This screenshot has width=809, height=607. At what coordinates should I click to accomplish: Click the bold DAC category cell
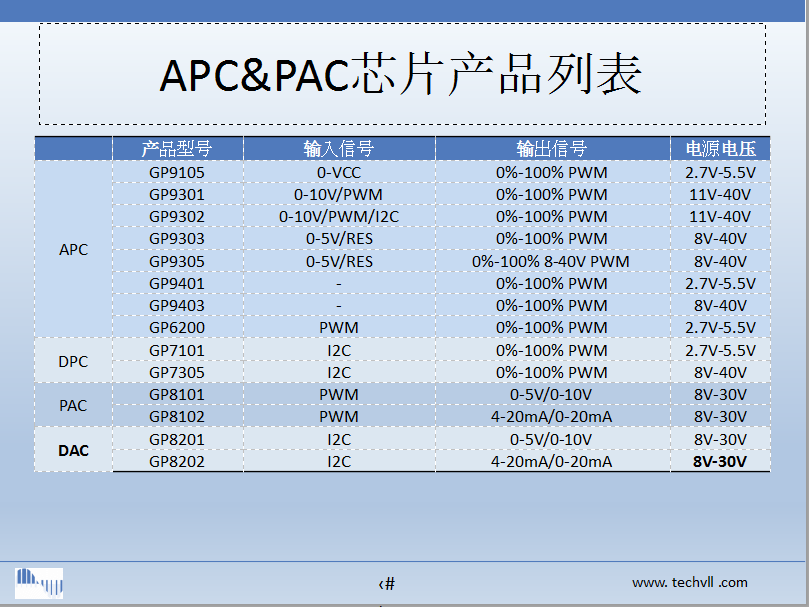tap(73, 451)
